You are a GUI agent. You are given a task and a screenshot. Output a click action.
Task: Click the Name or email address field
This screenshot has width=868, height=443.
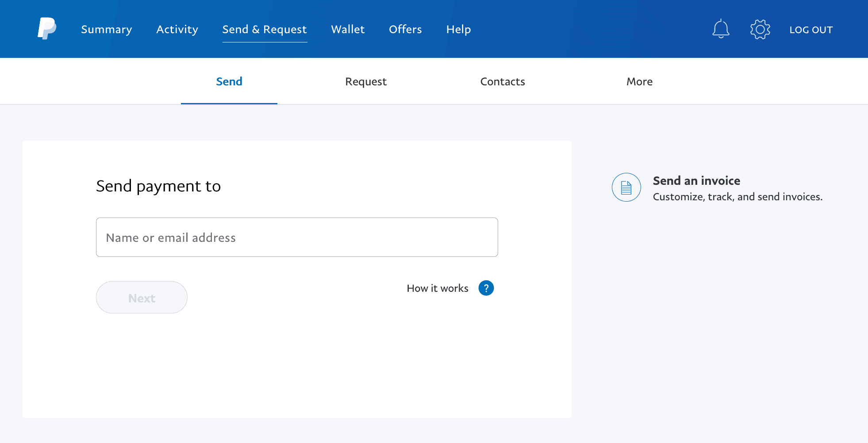297,237
